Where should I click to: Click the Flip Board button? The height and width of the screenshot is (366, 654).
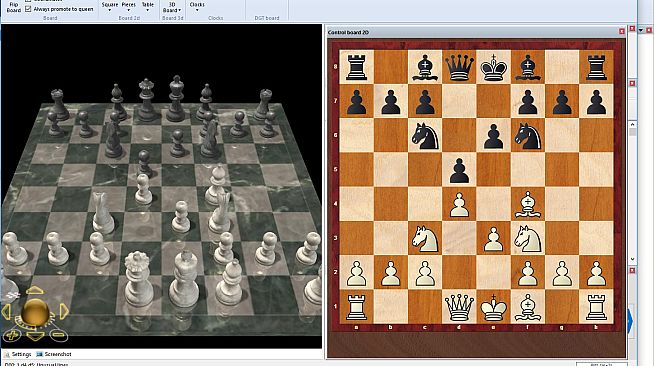[x=13, y=7]
